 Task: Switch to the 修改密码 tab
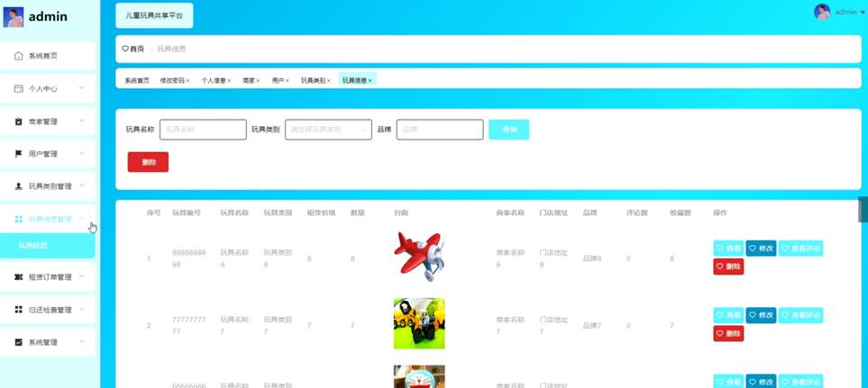coord(172,81)
